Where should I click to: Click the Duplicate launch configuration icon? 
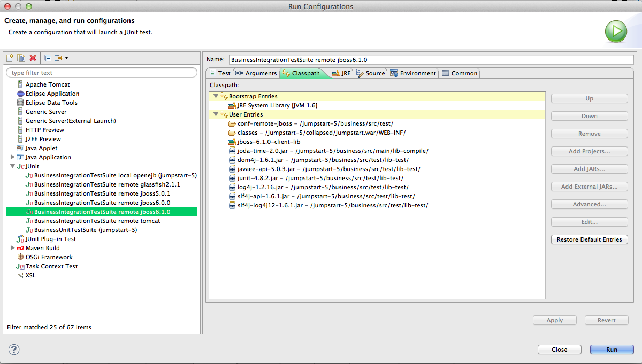(x=21, y=58)
